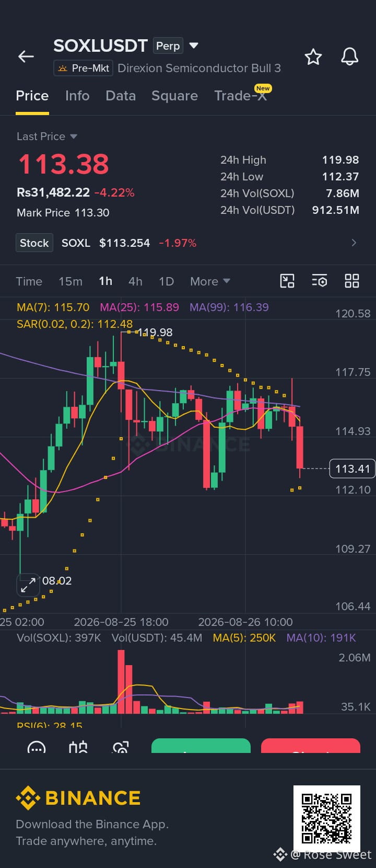Viewport: 376px width, 868px height.
Task: Expand the Last Price dropdown
Action: click(x=47, y=136)
